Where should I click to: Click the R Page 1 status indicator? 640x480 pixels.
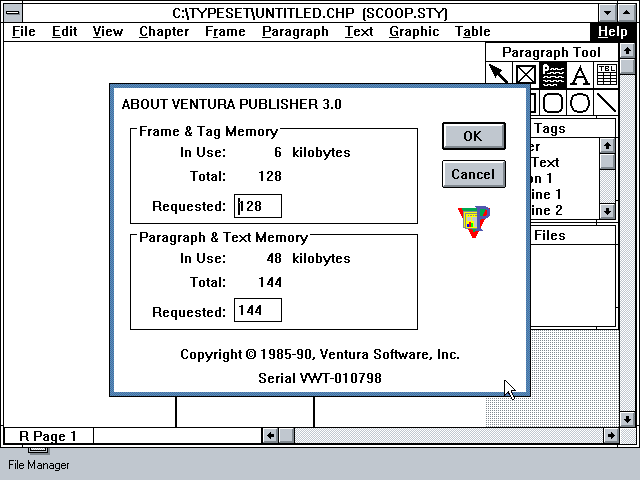48,436
